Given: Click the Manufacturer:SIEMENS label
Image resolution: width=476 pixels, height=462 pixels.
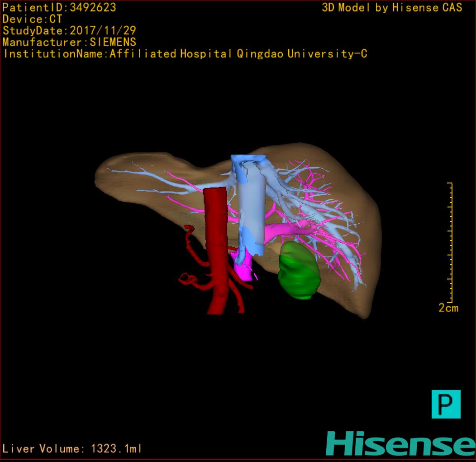Looking at the screenshot, I should tap(69, 42).
